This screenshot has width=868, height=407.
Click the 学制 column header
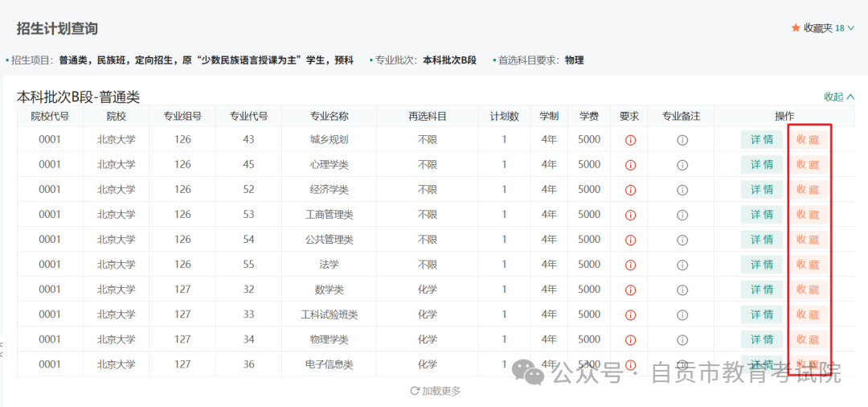pyautogui.click(x=549, y=117)
